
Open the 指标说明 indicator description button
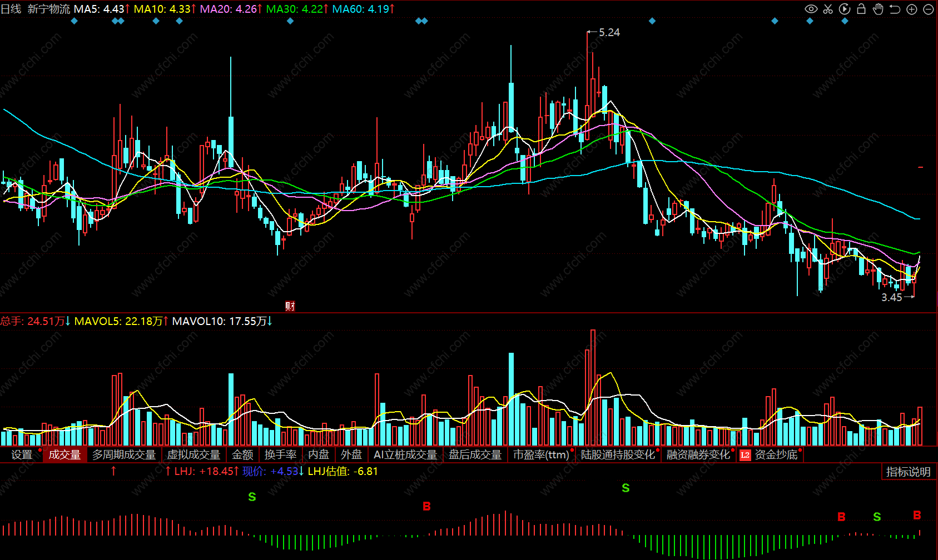click(909, 472)
